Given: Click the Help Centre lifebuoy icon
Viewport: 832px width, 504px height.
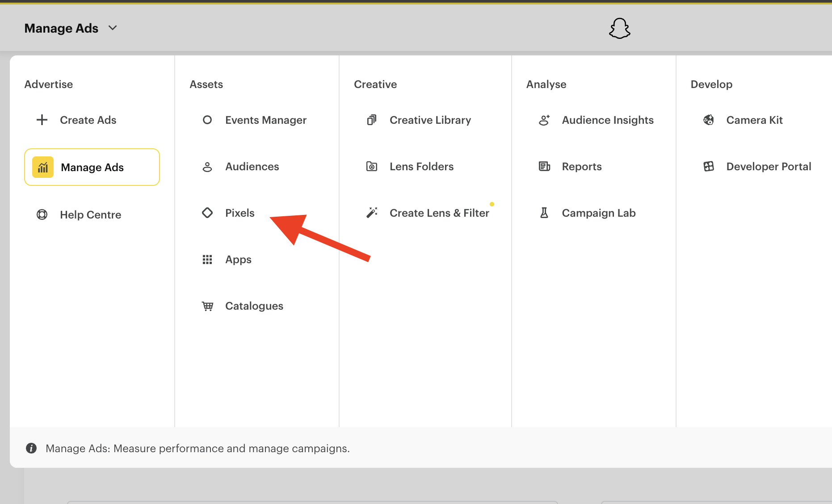Looking at the screenshot, I should (x=42, y=214).
